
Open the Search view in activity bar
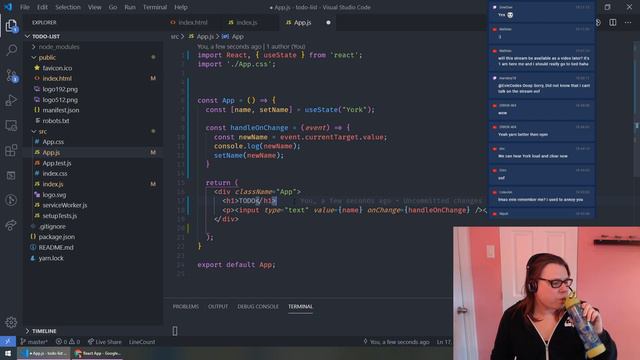(11, 50)
